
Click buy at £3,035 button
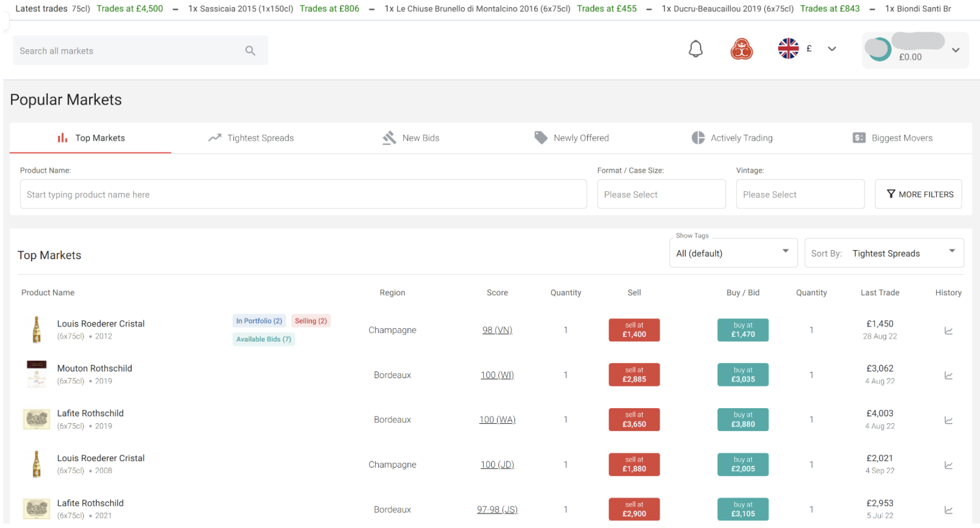743,375
